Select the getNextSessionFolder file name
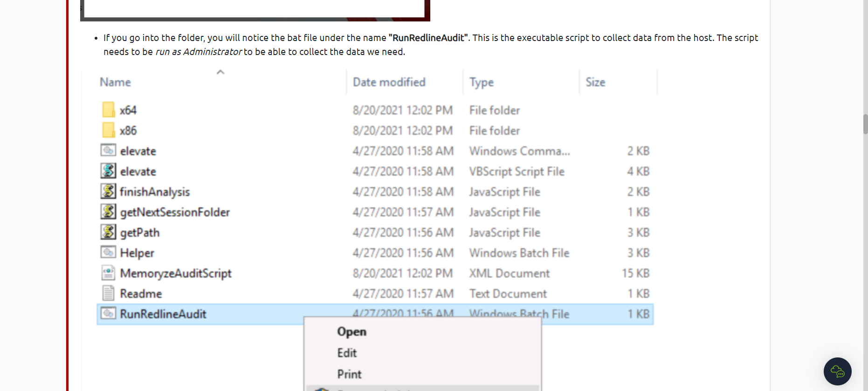 tap(175, 213)
